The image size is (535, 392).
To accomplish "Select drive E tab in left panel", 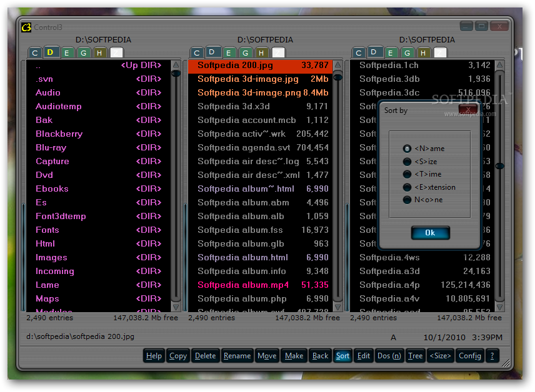I will pos(66,53).
